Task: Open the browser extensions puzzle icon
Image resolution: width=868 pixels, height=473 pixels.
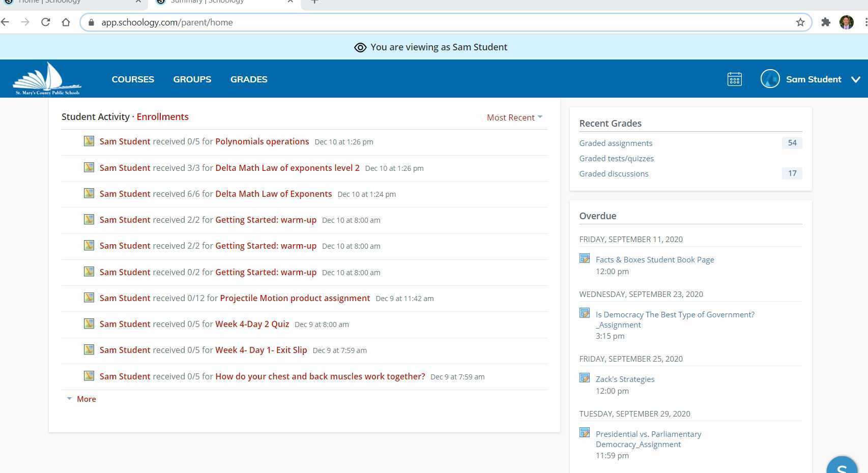Action: point(826,22)
